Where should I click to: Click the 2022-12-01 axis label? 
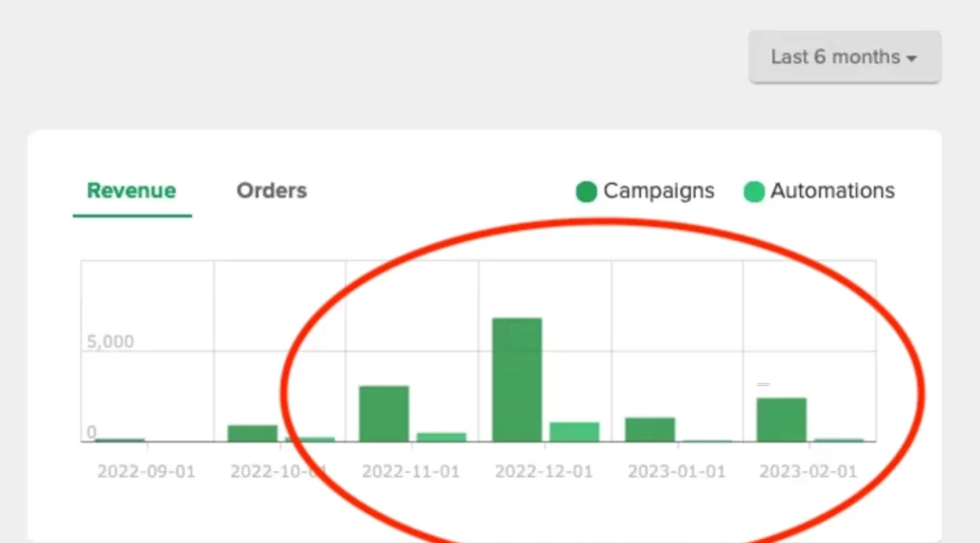544,472
